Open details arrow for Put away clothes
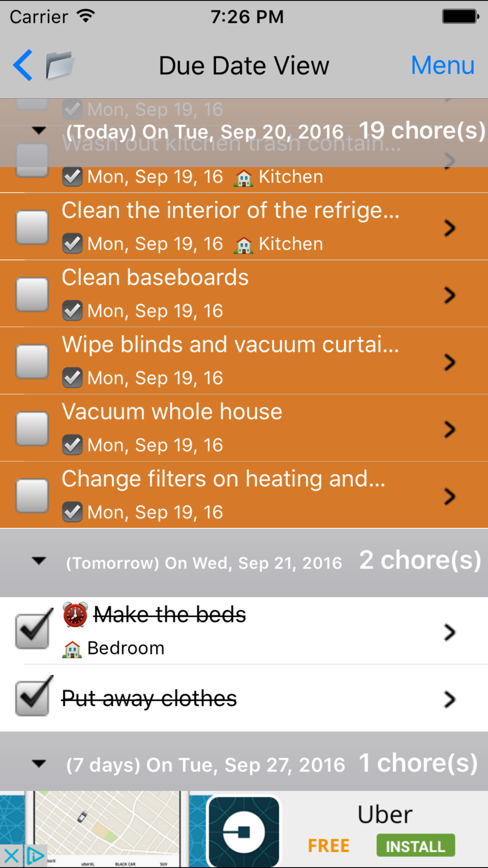Screen dimensions: 488x868 [449, 699]
